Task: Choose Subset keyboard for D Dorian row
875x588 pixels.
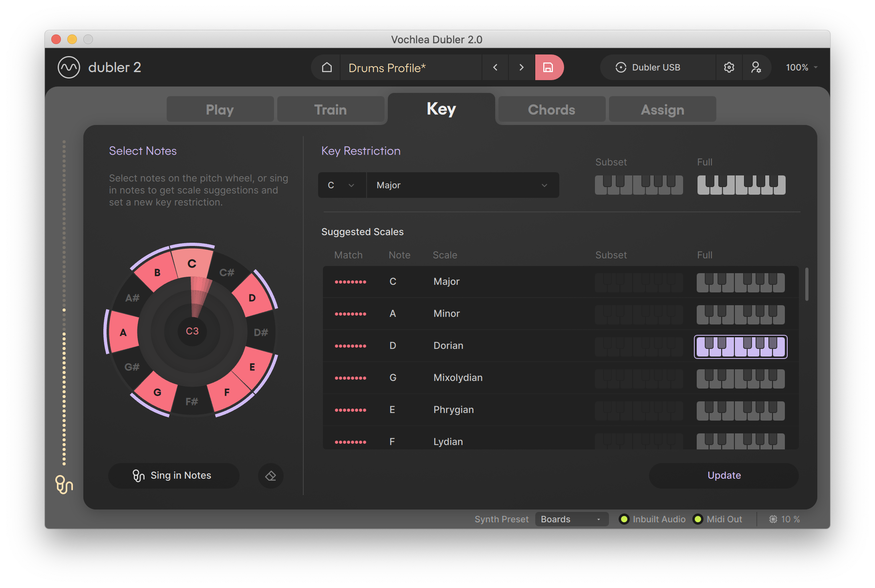Action: [x=639, y=346]
